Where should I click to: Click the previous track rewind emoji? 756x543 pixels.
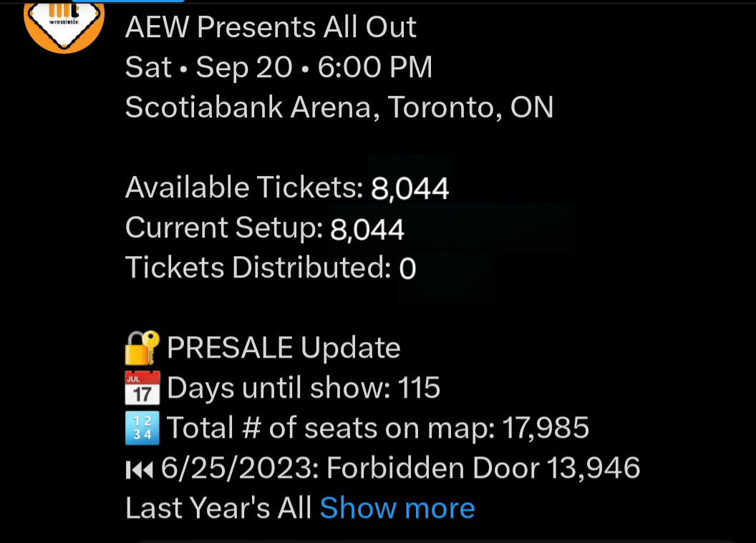[x=140, y=469]
